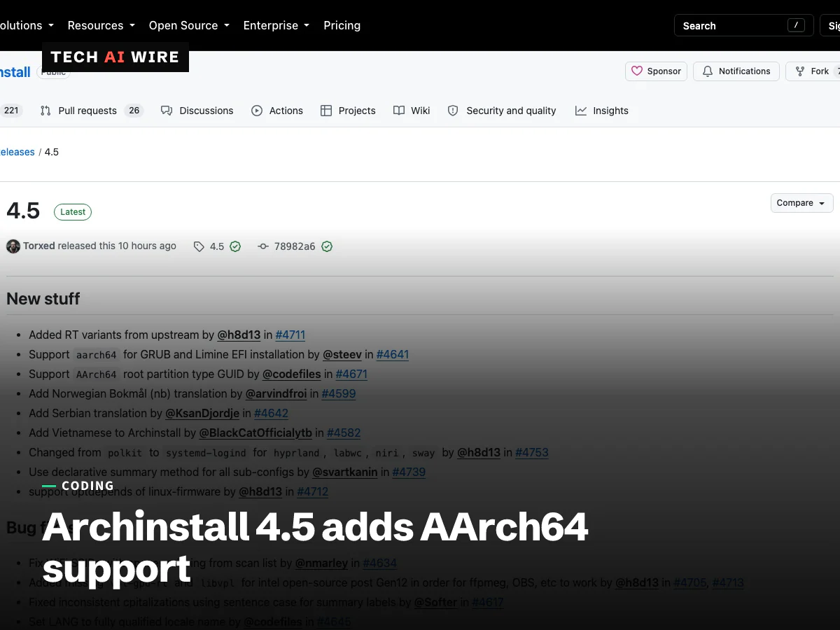Click the pull request icon
840x630 pixels.
(x=45, y=111)
